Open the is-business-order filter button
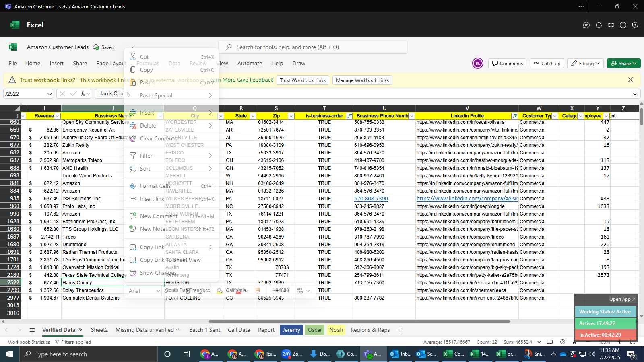The width and height of the screenshot is (644, 362). point(349,116)
